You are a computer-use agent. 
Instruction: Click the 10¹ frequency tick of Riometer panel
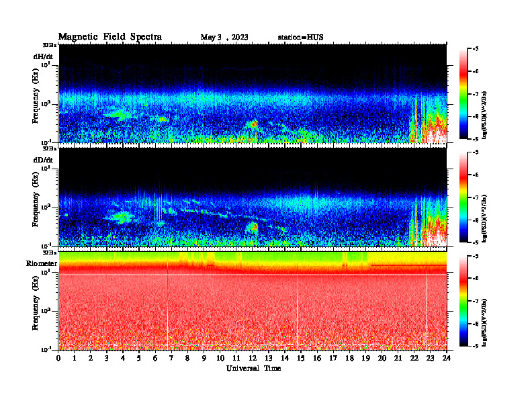pos(45,272)
